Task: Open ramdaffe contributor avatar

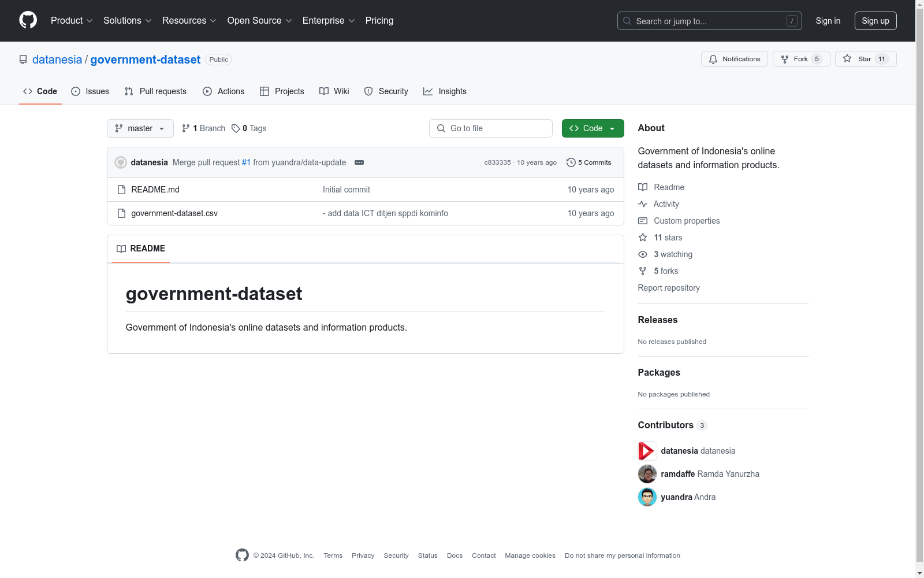Action: point(647,474)
